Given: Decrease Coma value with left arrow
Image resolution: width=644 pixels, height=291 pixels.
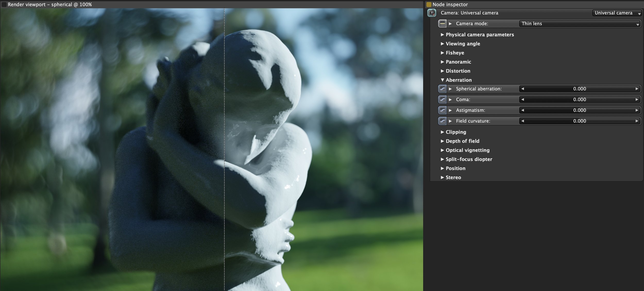Looking at the screenshot, I should click(x=522, y=99).
